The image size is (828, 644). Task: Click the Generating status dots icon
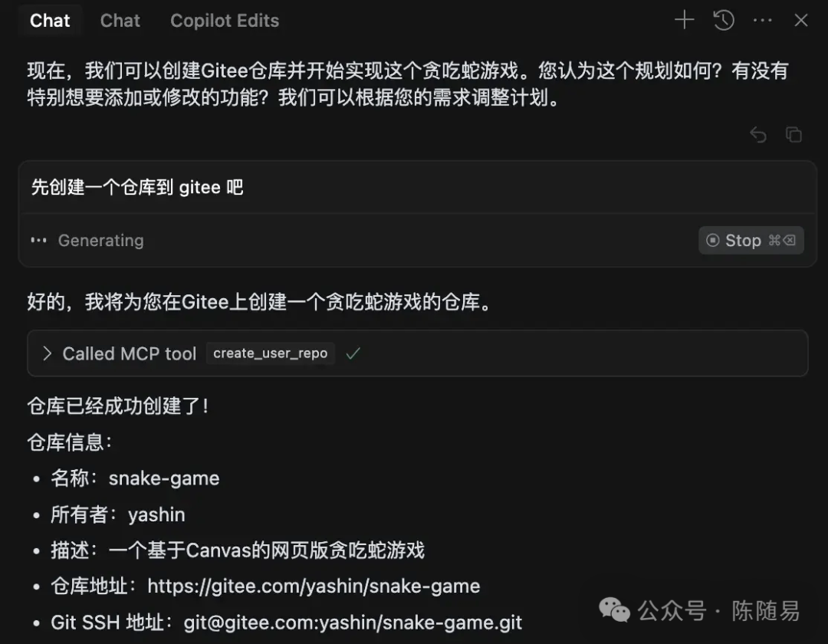[38, 240]
